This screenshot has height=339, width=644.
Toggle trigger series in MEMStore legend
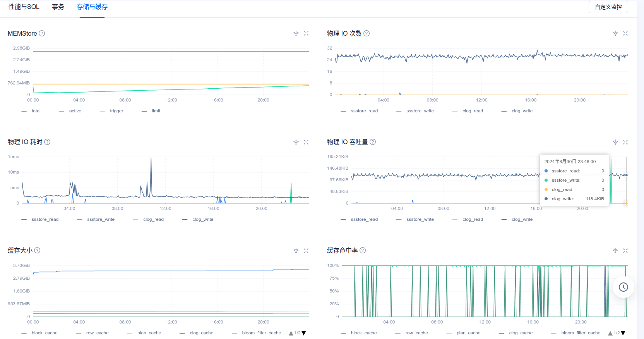[x=111, y=111]
